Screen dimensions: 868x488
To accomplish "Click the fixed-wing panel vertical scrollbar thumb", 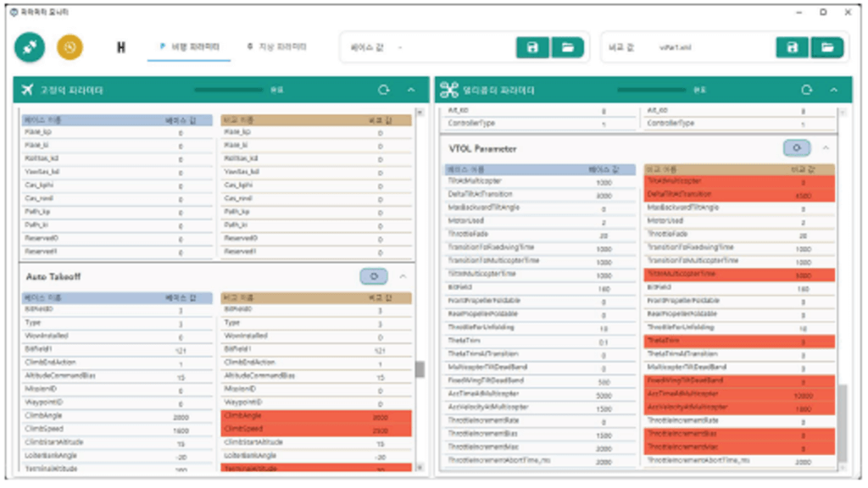I will [419, 369].
